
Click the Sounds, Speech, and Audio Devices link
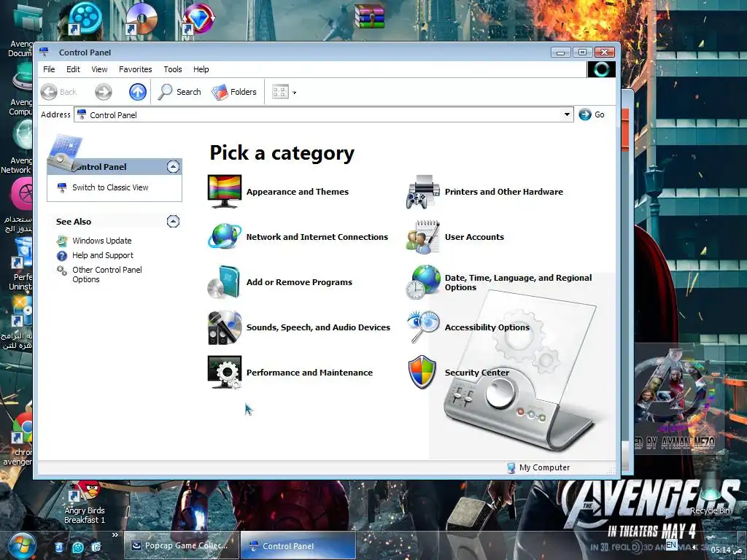pyautogui.click(x=318, y=327)
